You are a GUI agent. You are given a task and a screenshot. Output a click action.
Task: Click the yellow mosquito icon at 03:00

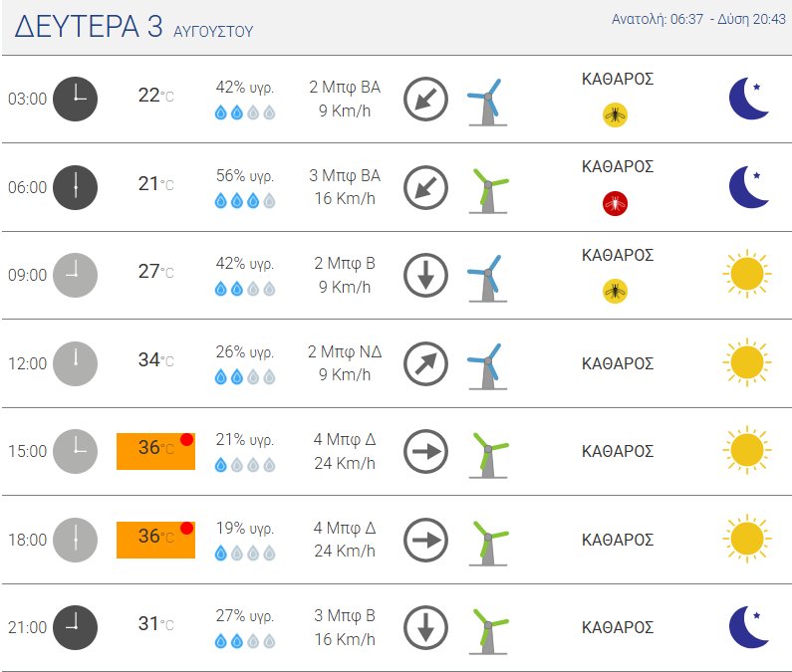(x=615, y=115)
